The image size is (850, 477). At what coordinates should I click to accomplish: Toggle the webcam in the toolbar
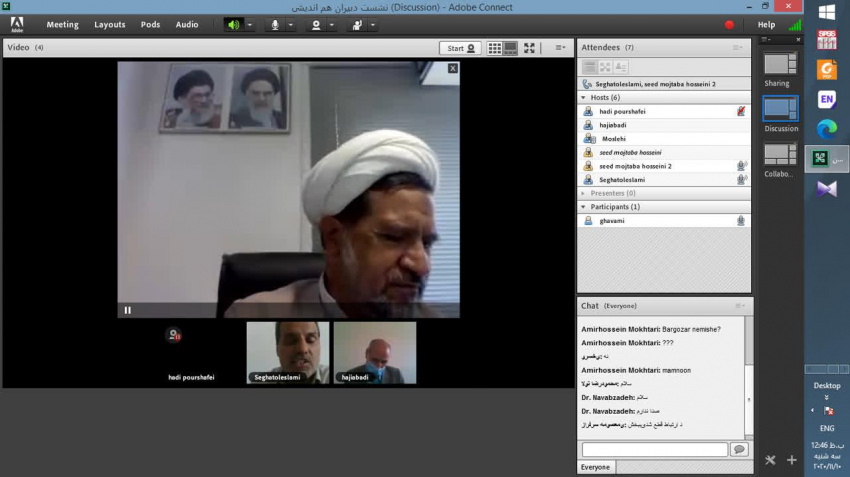[x=316, y=24]
